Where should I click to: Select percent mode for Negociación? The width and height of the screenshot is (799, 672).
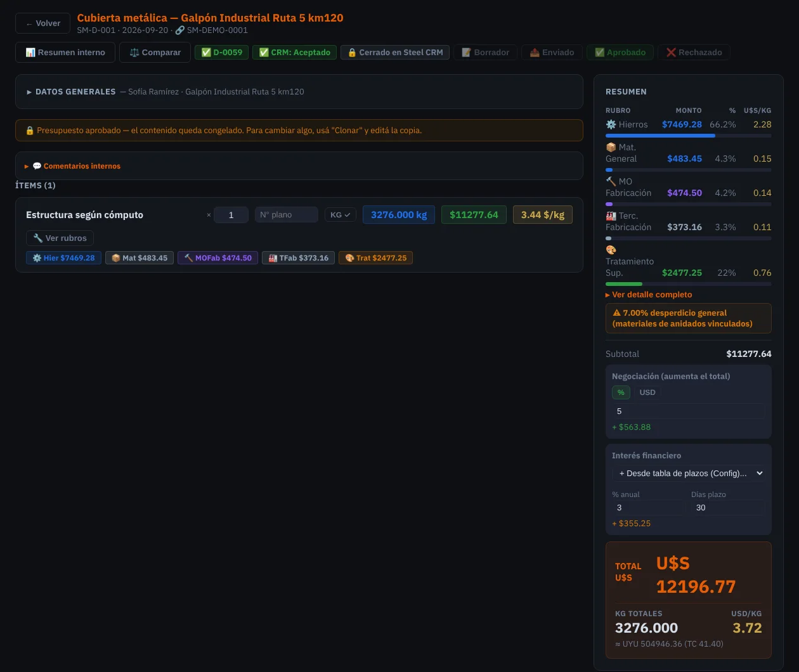point(621,392)
